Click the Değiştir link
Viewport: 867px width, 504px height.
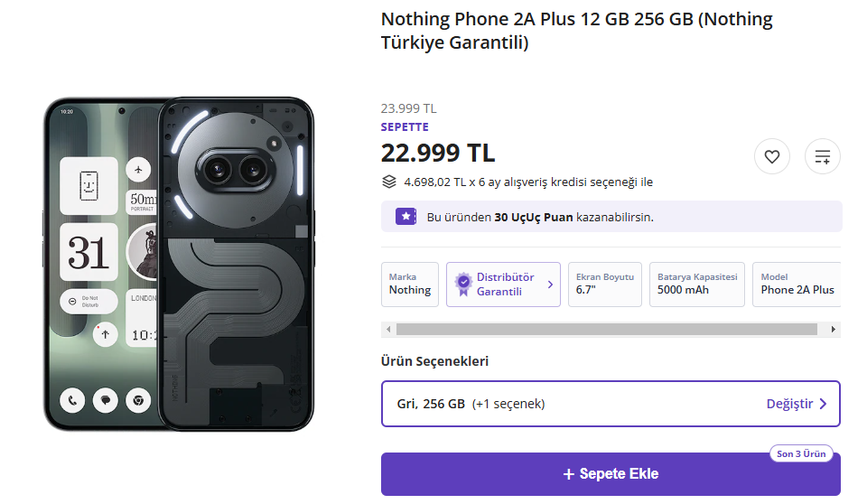click(x=789, y=404)
